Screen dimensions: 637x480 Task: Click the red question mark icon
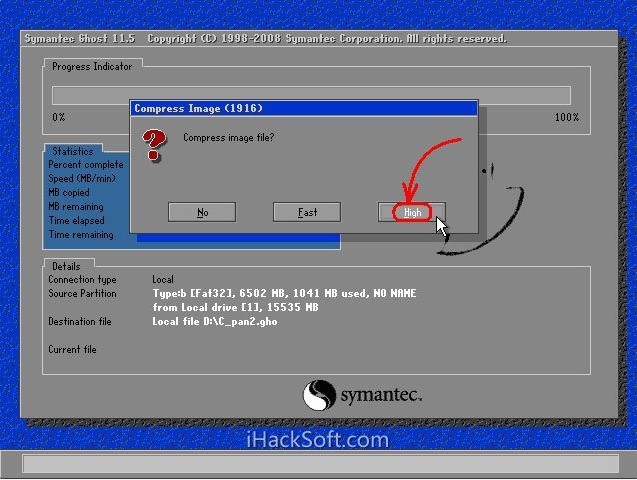(152, 145)
